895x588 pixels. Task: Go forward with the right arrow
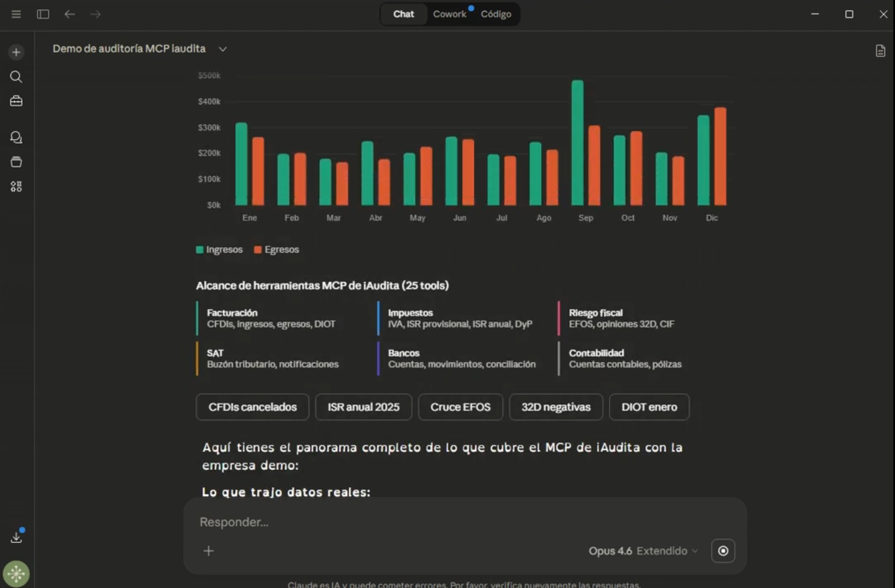click(96, 14)
